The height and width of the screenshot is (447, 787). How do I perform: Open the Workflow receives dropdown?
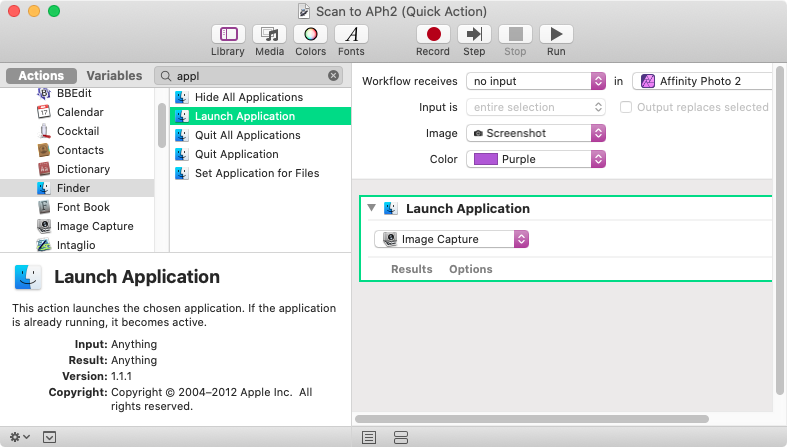point(536,81)
